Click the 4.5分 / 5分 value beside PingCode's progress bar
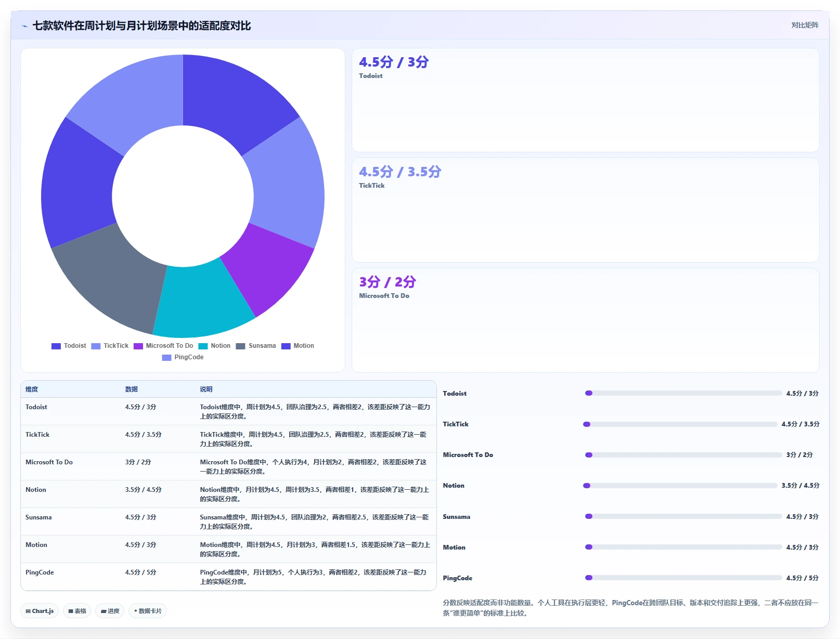The width and height of the screenshot is (840, 639). (803, 578)
